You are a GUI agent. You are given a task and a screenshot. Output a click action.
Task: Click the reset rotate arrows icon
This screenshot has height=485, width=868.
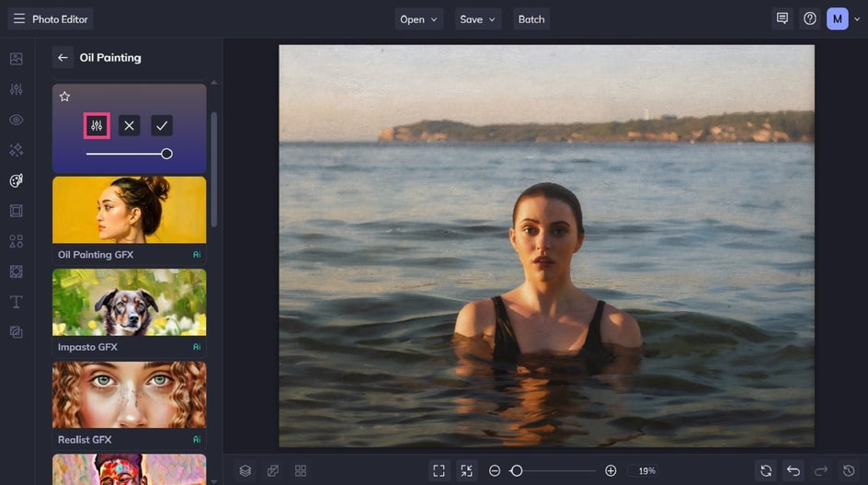coord(766,470)
